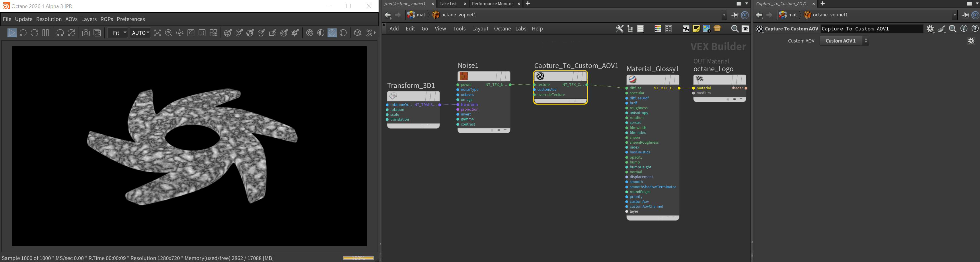Click the mat breadcrumb in network editor path
Screen dimensions: 980x262
click(416, 15)
